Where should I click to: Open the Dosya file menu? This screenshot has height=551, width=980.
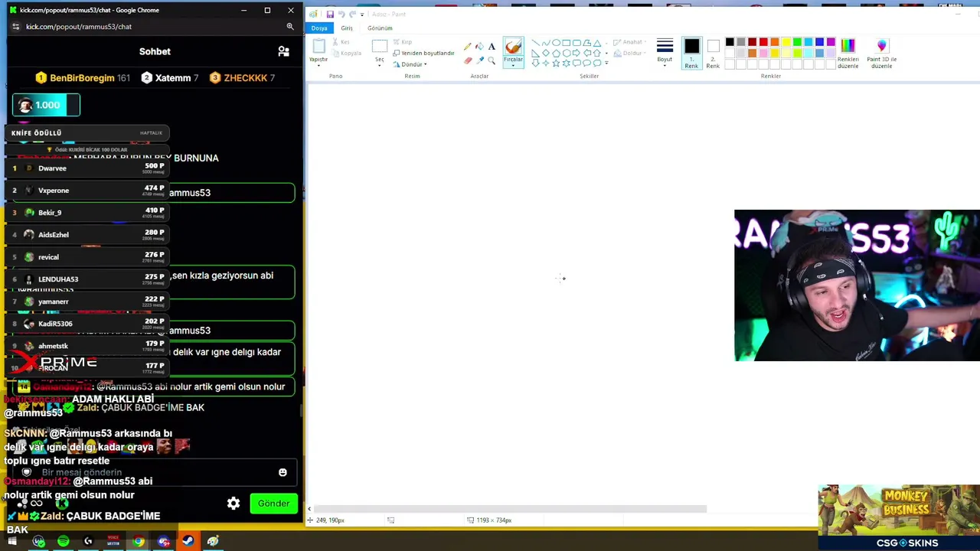[x=319, y=28]
